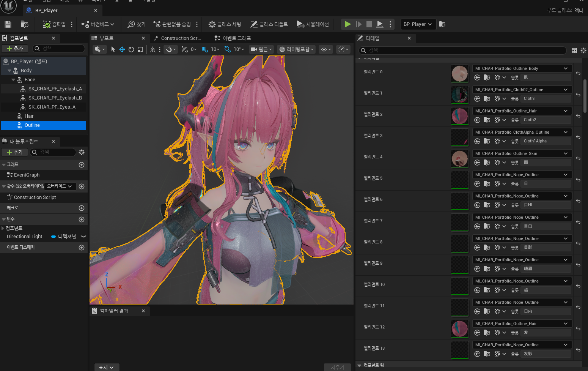
Task: Add an event dispatcher with the 이벤트 디스패처 plus
Action: 82,248
